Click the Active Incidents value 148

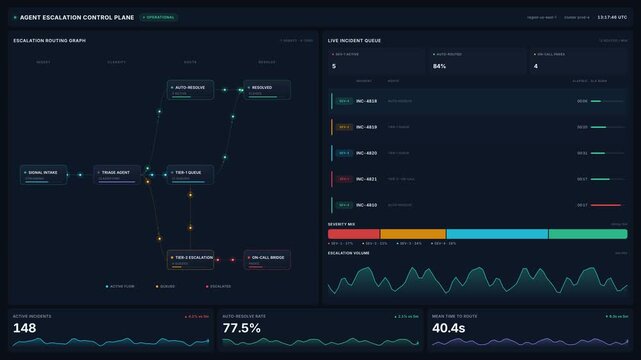(25, 328)
